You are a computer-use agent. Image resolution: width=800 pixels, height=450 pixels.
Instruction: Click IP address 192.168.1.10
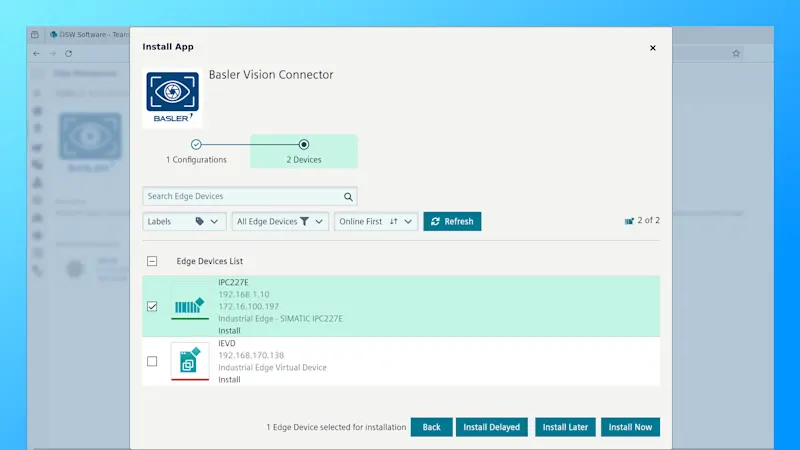coord(243,294)
